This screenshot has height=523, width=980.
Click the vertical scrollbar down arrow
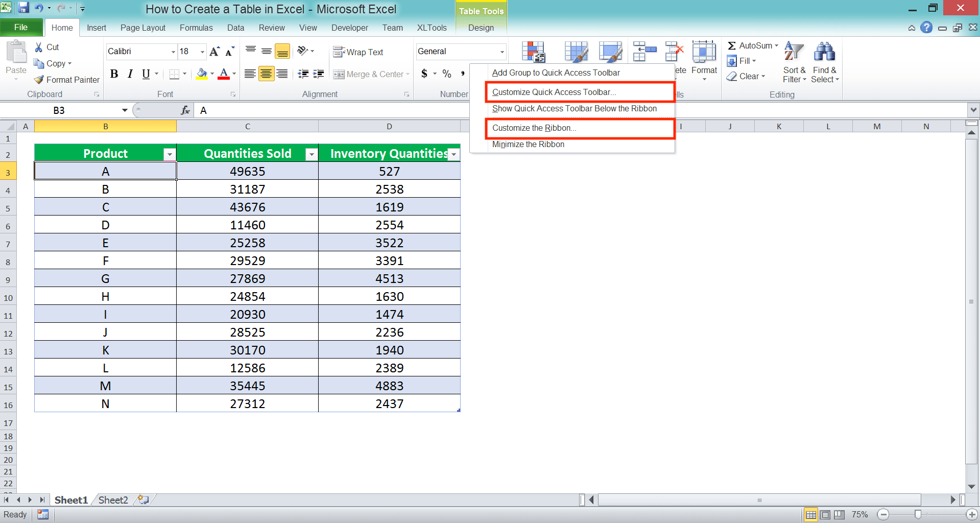click(x=972, y=487)
